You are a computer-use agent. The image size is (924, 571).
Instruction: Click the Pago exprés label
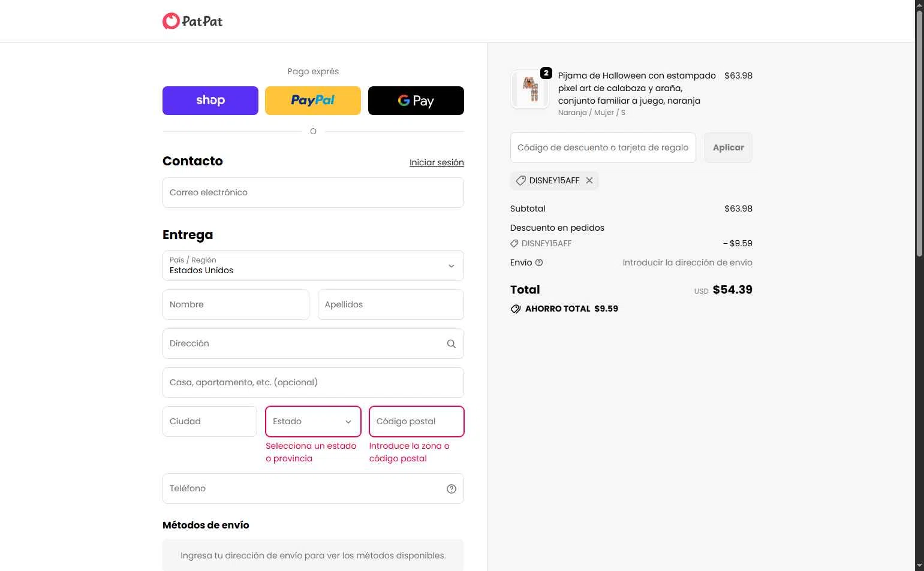[313, 71]
